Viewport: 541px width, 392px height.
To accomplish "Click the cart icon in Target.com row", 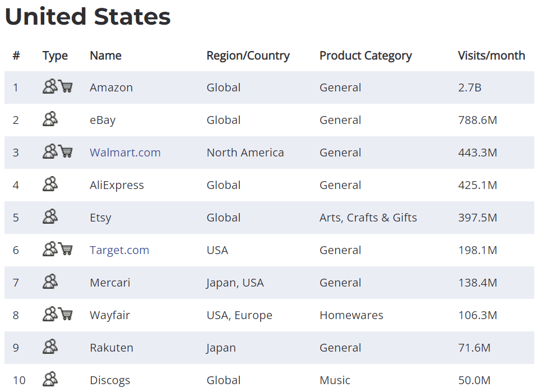I will pyautogui.click(x=66, y=249).
